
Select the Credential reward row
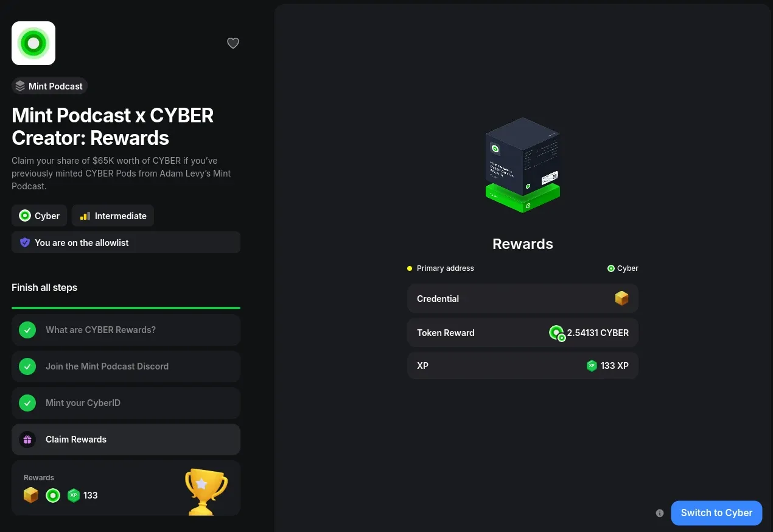tap(523, 299)
